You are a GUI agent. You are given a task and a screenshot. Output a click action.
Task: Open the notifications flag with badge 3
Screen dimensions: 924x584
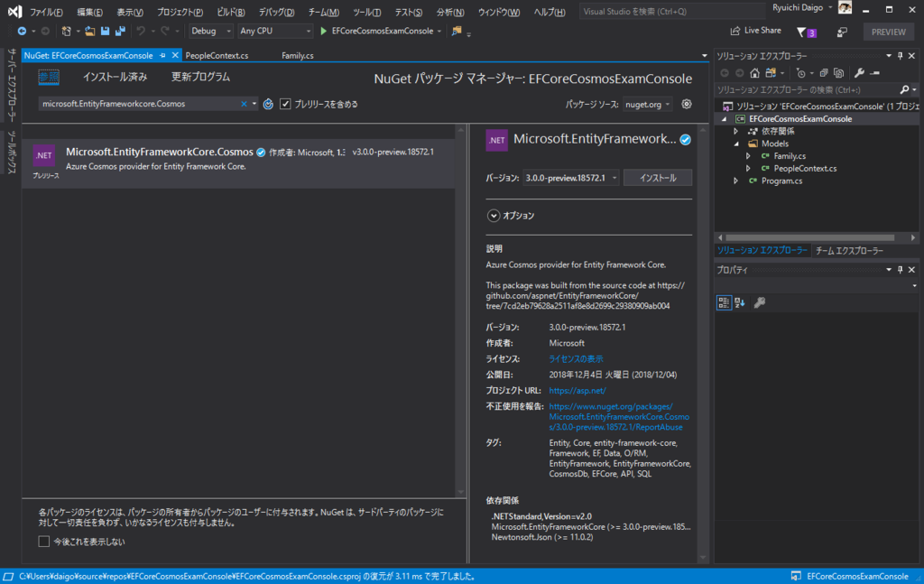[806, 32]
